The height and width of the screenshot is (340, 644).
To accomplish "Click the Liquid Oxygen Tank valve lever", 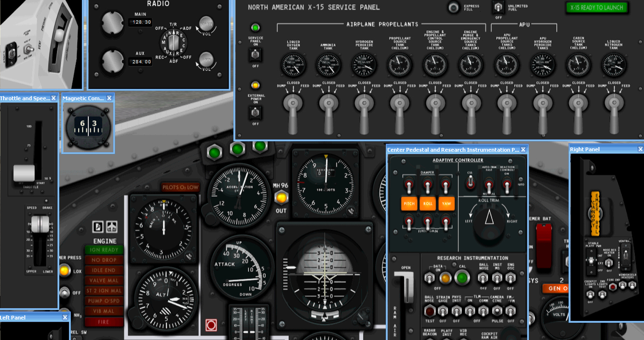I will click(293, 115).
